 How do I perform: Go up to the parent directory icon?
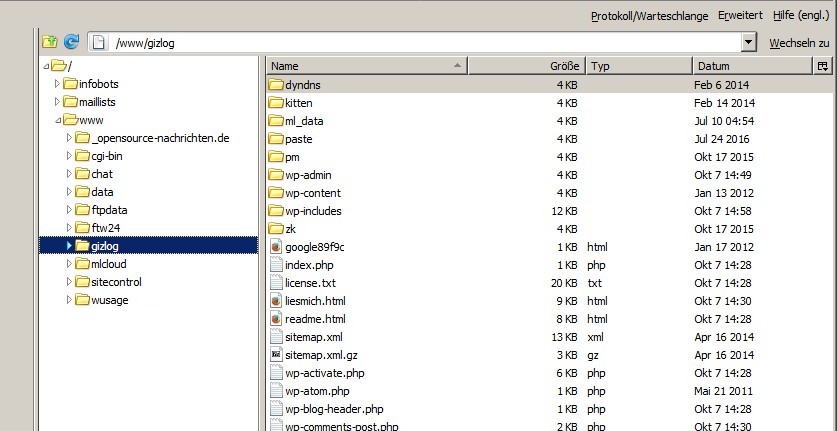(49, 42)
